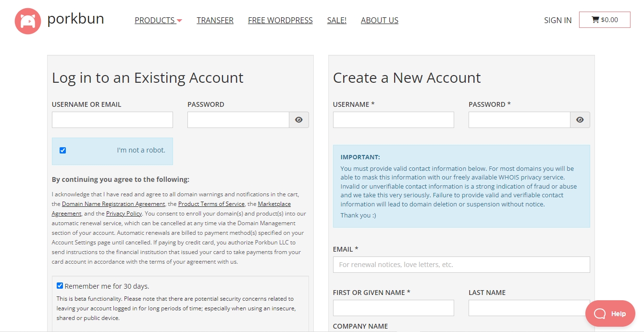Expand the Products dropdown menu
The image size is (644, 332).
(x=158, y=20)
